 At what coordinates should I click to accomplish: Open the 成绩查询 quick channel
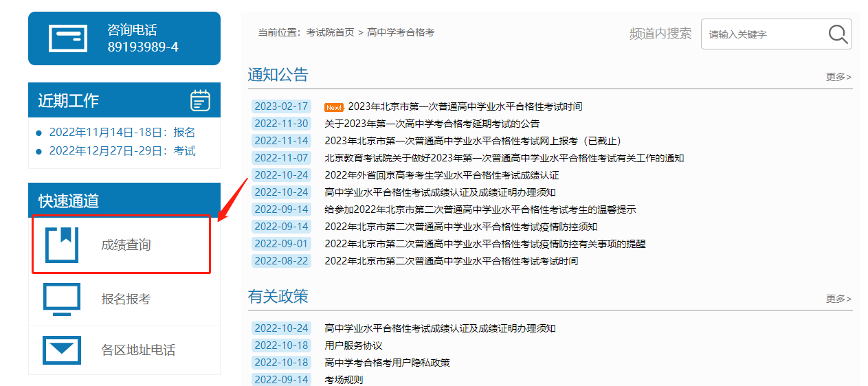(x=126, y=245)
